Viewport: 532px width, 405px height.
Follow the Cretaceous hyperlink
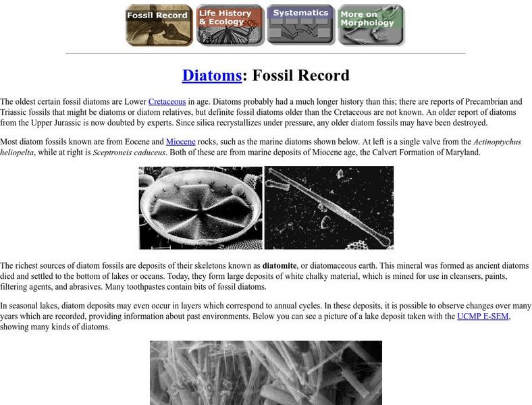(167, 101)
